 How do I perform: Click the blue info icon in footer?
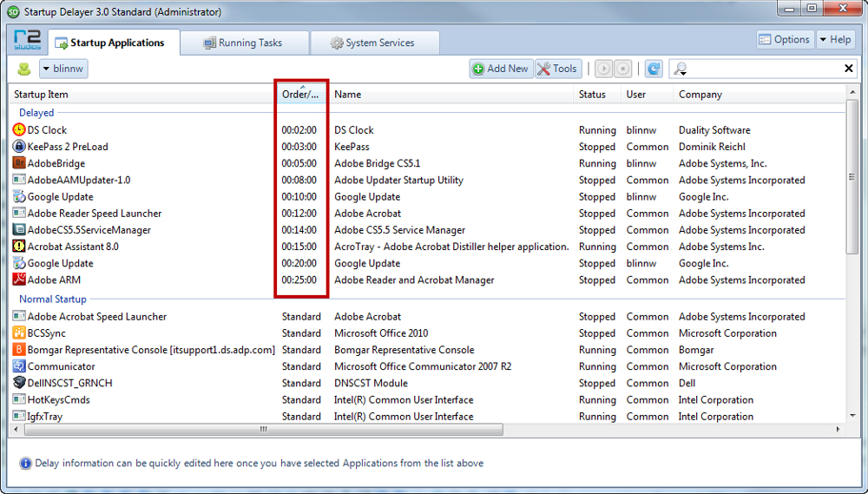point(25,463)
